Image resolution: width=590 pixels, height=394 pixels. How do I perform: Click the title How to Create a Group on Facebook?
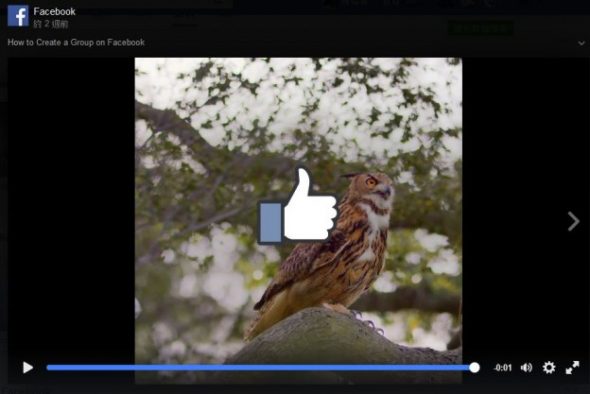point(76,42)
